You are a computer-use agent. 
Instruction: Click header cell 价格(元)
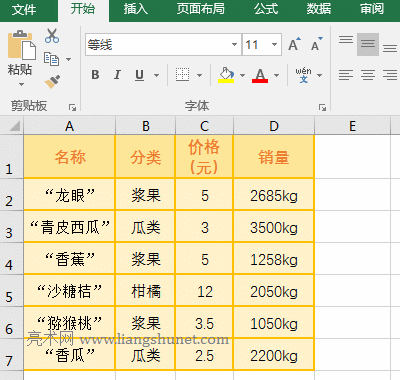(204, 156)
